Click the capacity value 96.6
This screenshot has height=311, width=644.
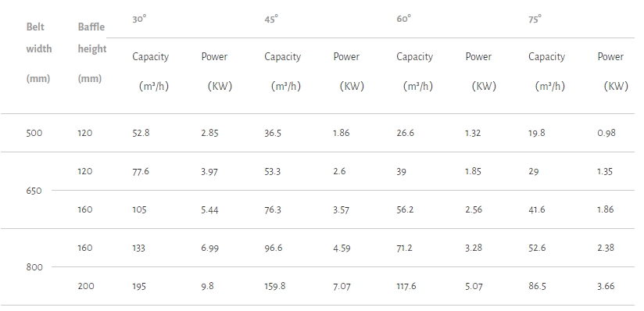[x=273, y=248]
